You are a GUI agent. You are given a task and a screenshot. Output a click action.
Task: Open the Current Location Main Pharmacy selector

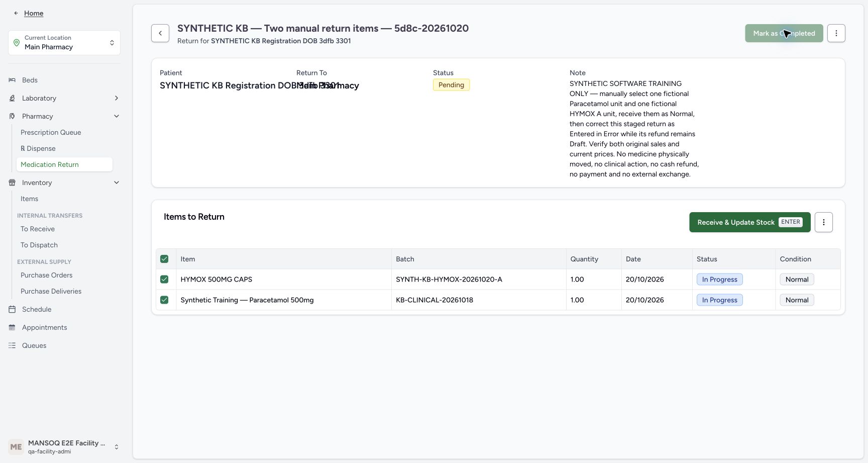coord(64,43)
